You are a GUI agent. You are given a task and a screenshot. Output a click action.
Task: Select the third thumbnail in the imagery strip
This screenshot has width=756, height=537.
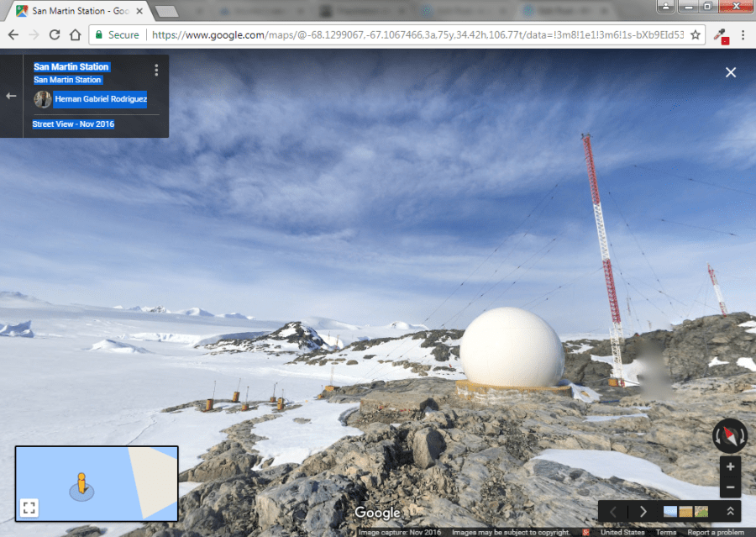701,511
